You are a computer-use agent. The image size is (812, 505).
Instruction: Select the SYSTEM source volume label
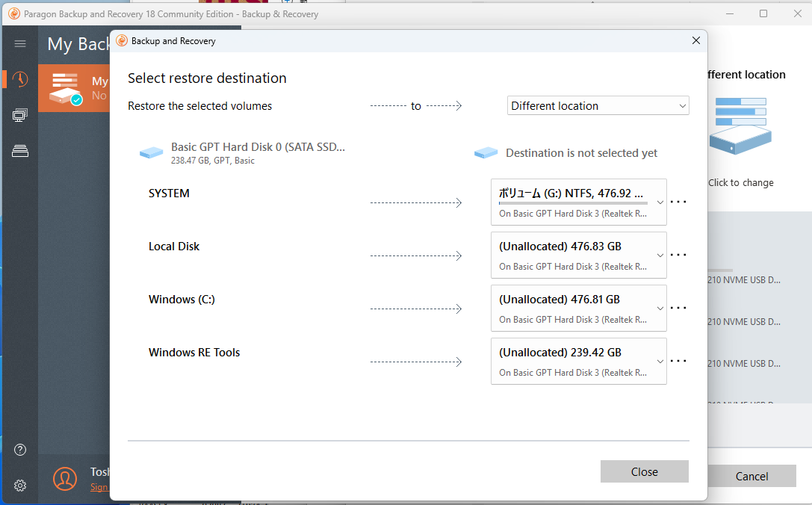coord(169,193)
